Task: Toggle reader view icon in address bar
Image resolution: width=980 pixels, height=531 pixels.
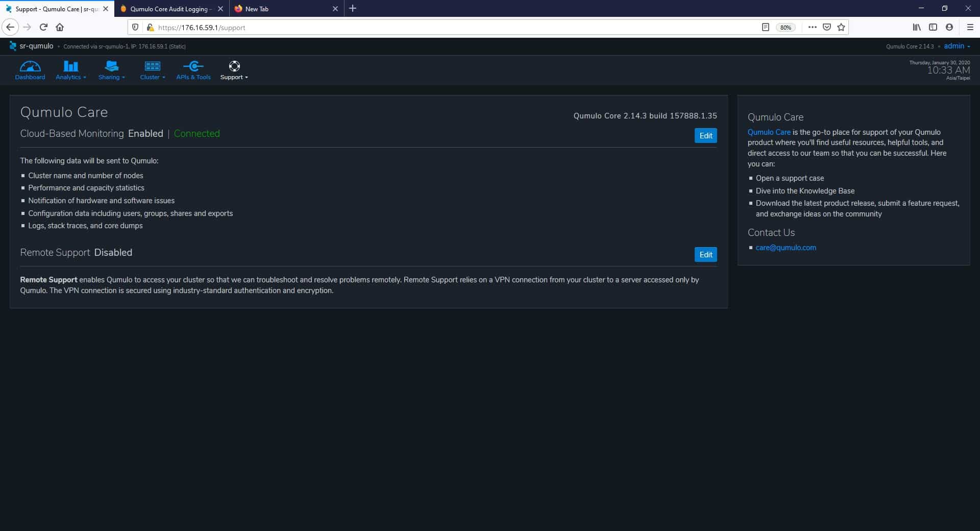Action: tap(765, 27)
